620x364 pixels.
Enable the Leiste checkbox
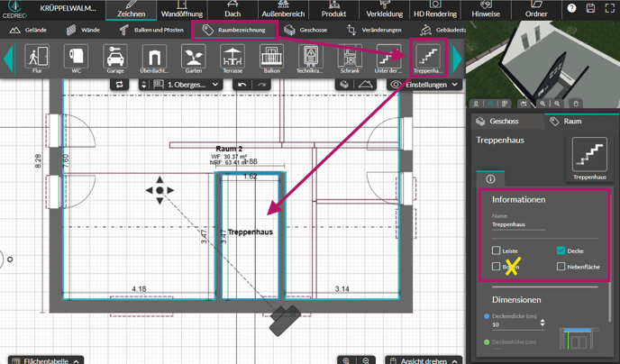pos(497,250)
